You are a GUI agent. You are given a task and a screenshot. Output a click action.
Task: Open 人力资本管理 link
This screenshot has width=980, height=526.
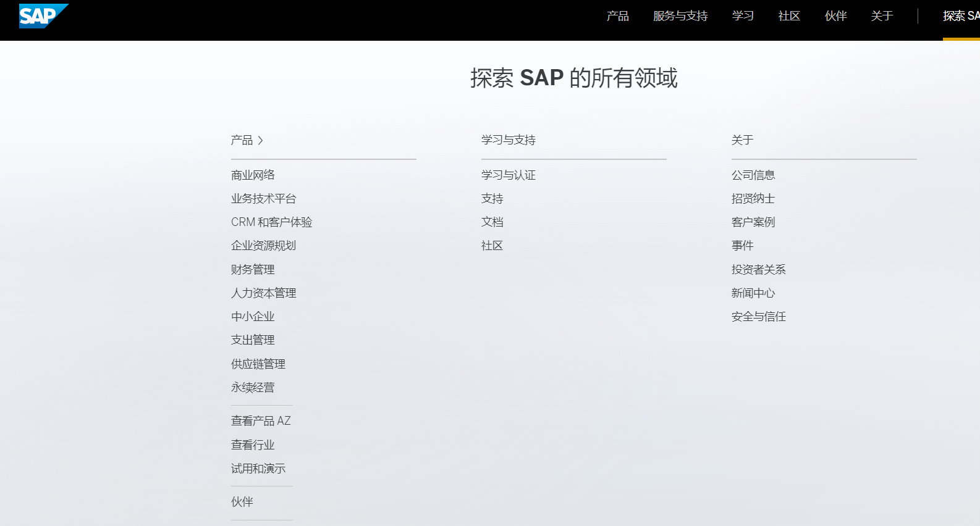pos(264,293)
